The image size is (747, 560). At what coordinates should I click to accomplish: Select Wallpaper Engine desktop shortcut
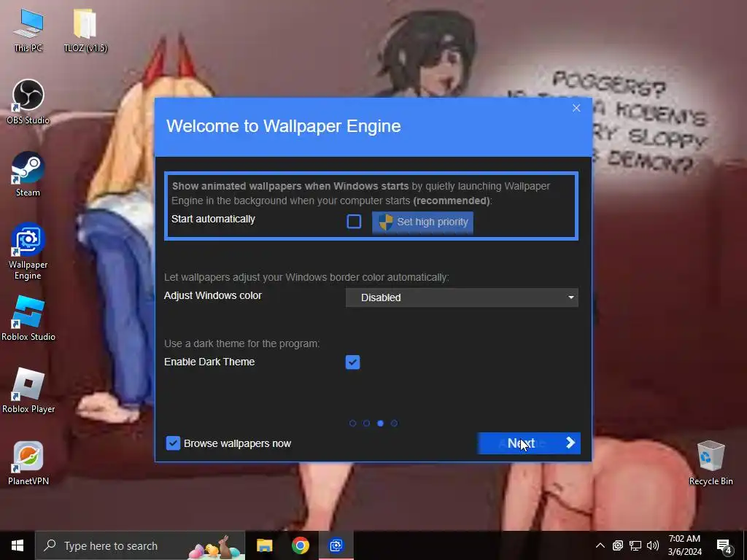28,252
